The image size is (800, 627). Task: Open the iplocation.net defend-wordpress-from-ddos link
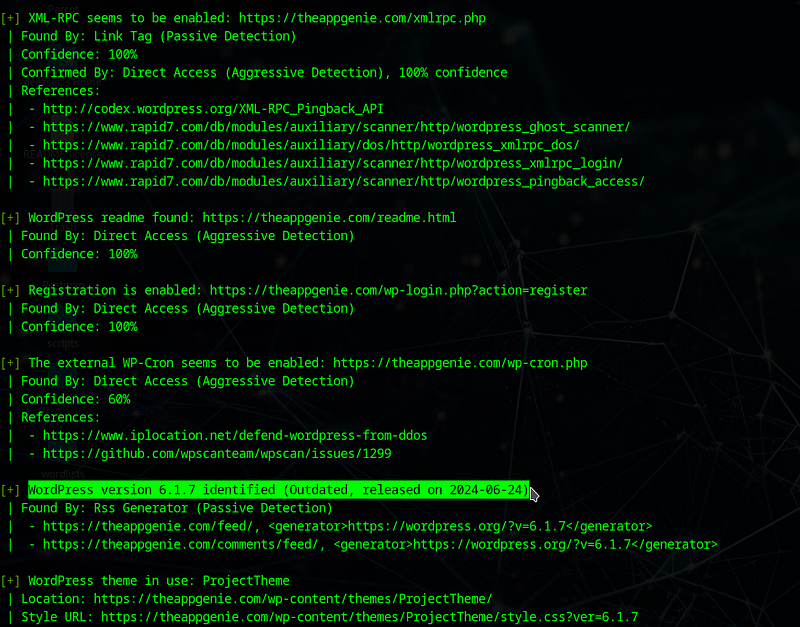(x=235, y=435)
